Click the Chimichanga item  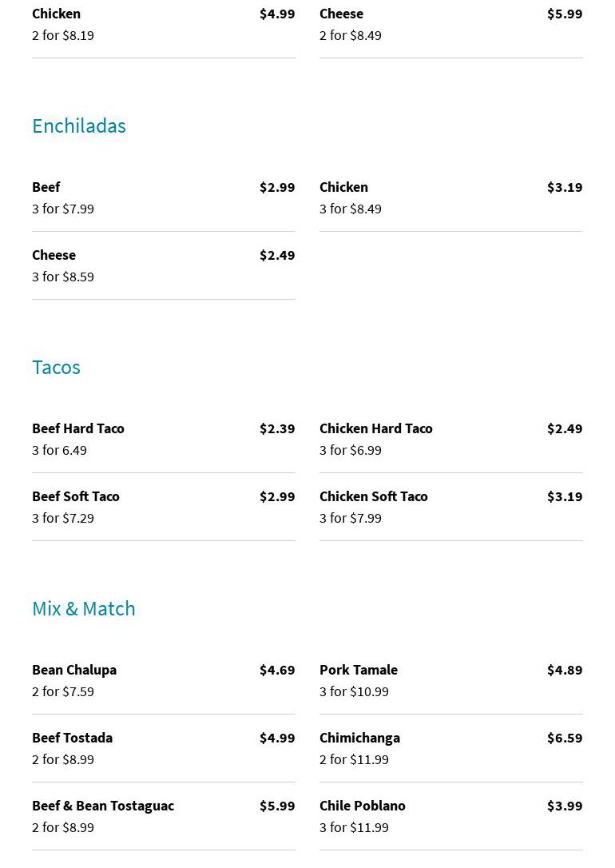360,738
